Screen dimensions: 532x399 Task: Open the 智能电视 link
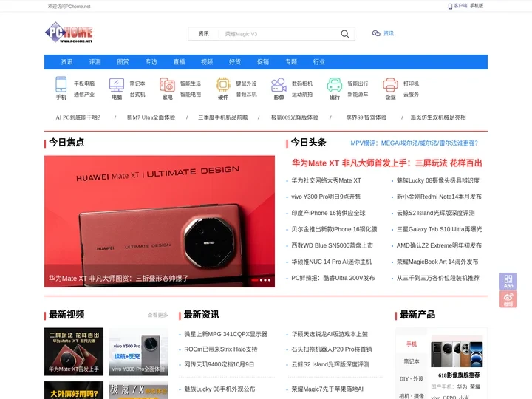[x=191, y=95]
